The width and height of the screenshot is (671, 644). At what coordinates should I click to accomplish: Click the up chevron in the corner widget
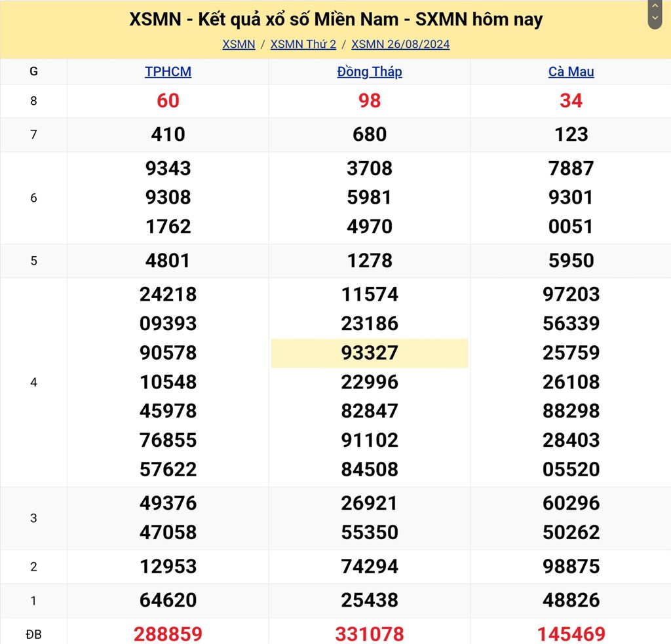655,7
